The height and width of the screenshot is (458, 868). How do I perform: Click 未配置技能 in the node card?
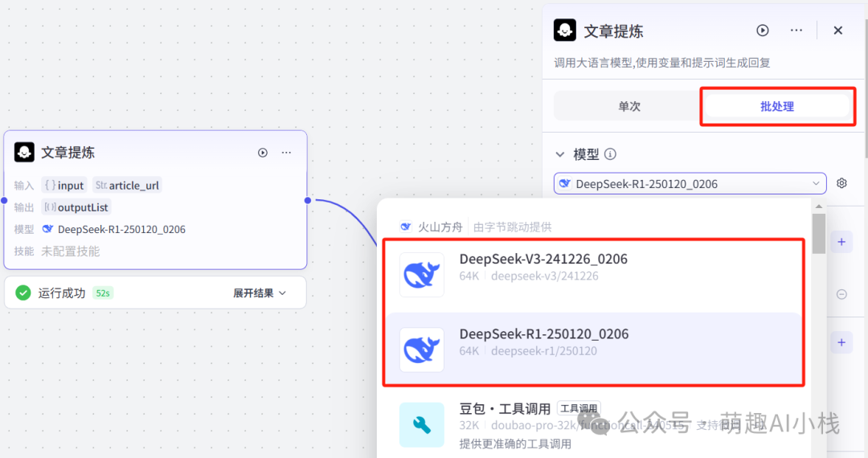[x=70, y=251]
